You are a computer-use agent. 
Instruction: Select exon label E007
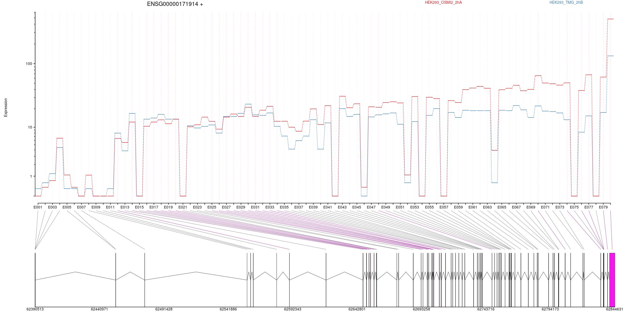[81, 207]
